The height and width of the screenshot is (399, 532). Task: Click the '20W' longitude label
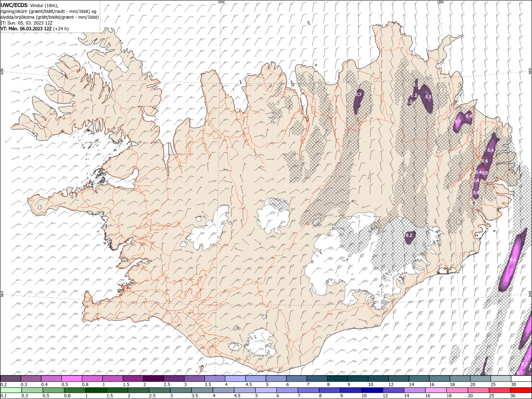click(x=221, y=2)
